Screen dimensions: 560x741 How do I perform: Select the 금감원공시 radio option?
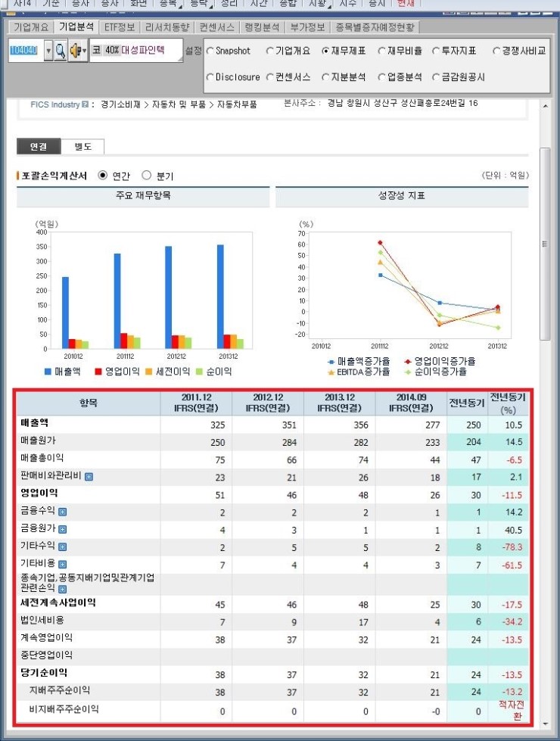436,76
